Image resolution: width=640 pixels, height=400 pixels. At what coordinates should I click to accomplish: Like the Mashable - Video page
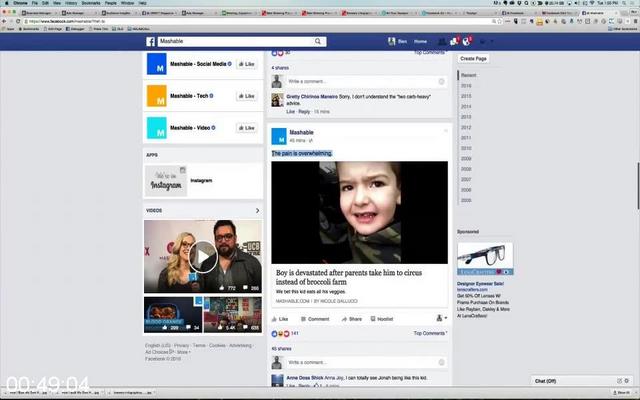(247, 128)
